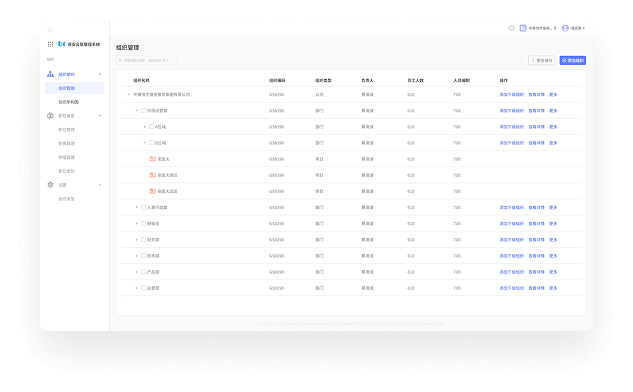The image size is (633, 392).
Task: Expand the A区域 tree row arrow
Action: (145, 127)
